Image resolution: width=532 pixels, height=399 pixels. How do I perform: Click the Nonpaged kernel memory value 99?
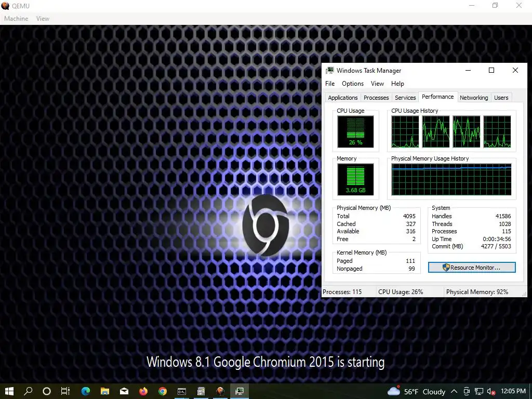pos(411,269)
